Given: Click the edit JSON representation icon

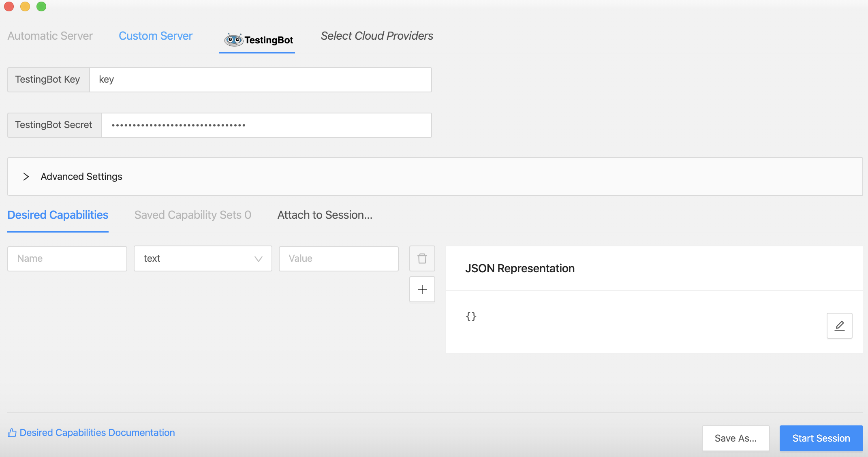Looking at the screenshot, I should coord(839,326).
